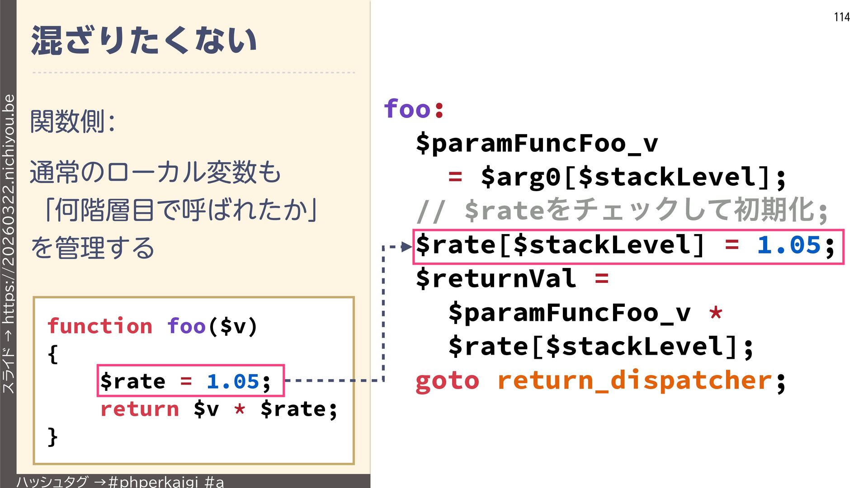Click the closing brace in code box

[x=53, y=436]
